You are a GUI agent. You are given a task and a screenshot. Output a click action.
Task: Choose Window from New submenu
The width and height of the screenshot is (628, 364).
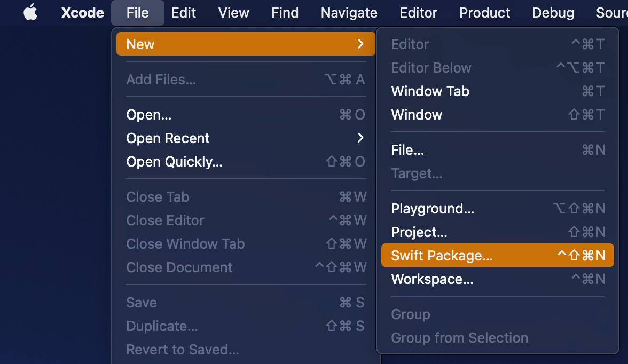pos(417,115)
